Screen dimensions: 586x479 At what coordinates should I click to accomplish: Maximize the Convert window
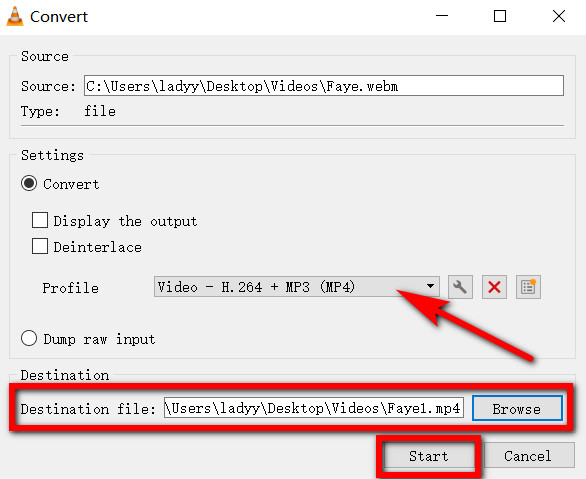point(500,16)
